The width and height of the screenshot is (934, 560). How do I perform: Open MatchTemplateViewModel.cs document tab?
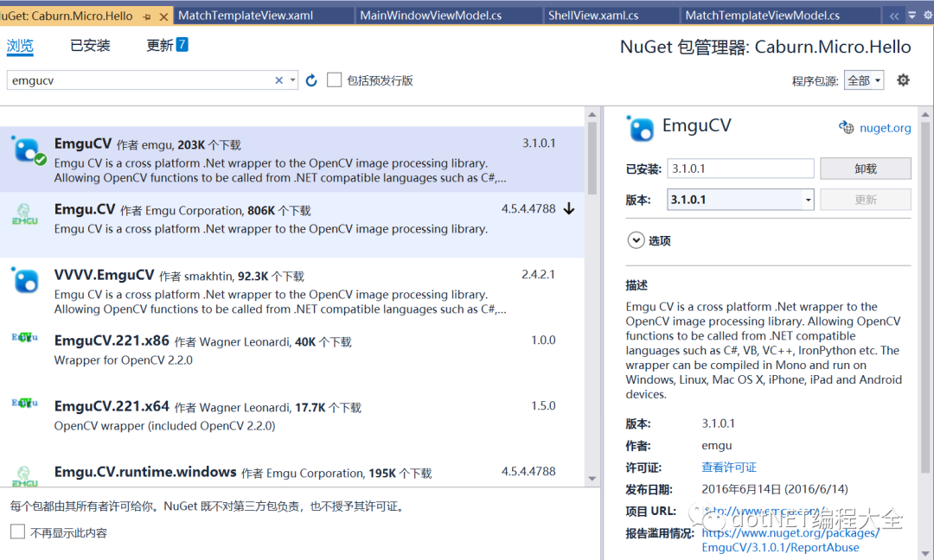click(763, 16)
